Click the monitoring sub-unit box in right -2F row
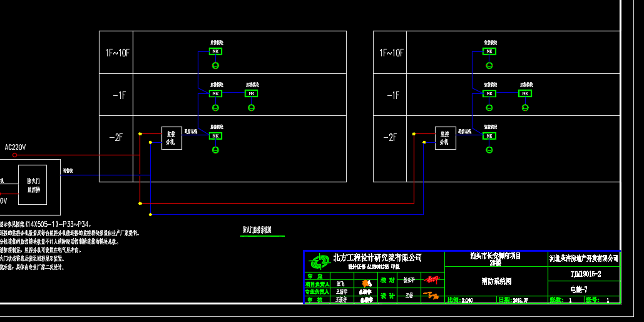This screenshot has width=644, height=322. [x=446, y=138]
